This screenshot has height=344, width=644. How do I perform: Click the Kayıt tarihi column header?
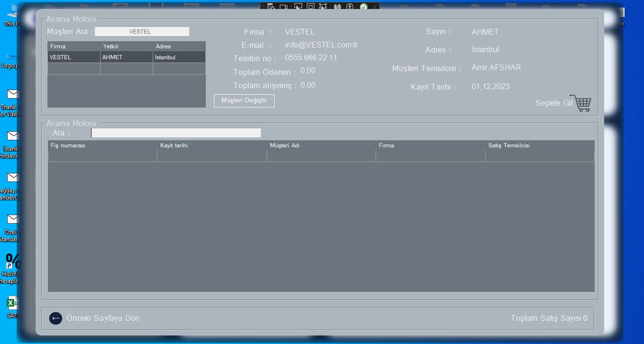(212, 145)
